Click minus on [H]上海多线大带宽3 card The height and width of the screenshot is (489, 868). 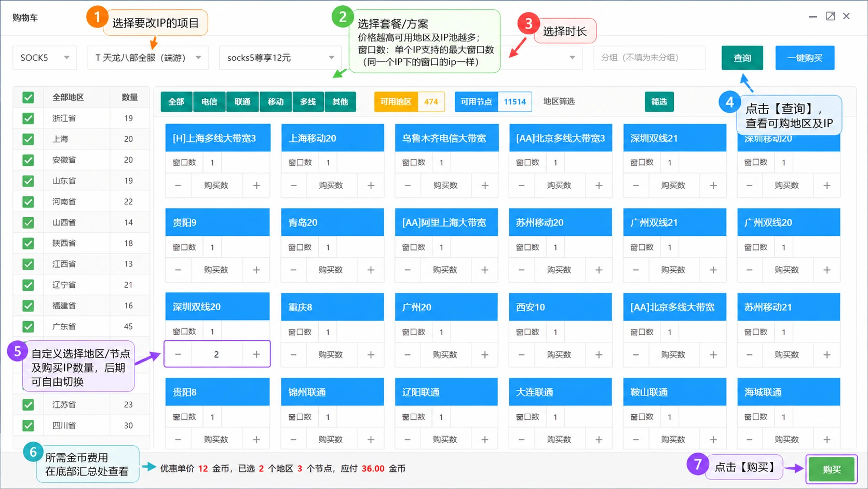click(178, 186)
